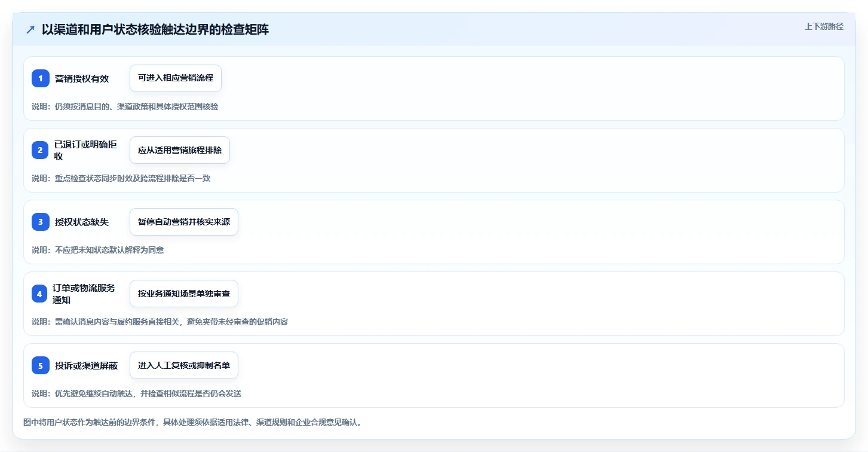Select the number 3 badge

click(x=41, y=222)
